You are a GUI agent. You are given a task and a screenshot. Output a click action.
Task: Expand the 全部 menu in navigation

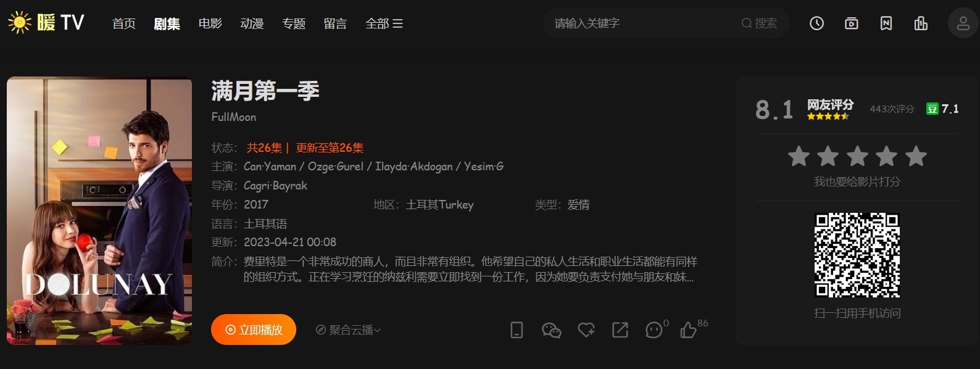384,23
